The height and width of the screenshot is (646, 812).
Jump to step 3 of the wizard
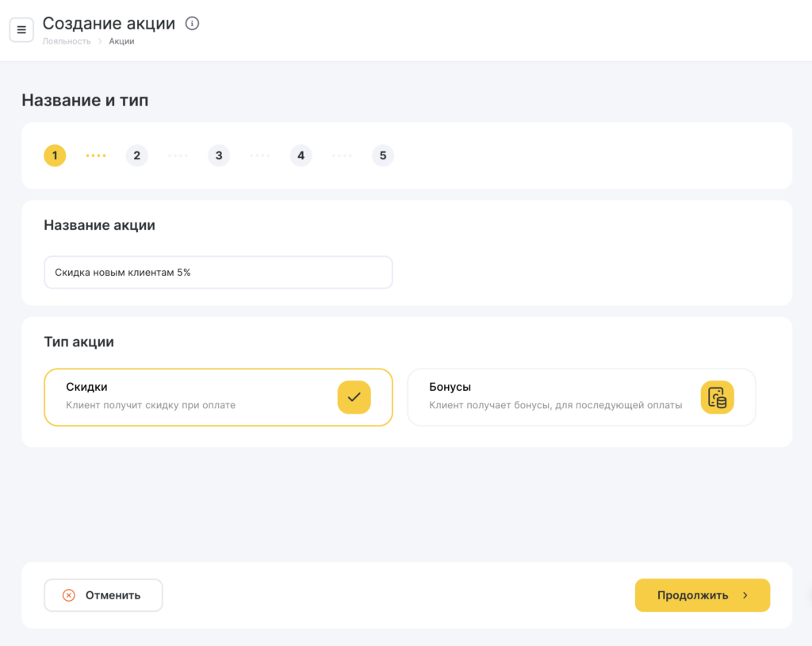click(219, 155)
